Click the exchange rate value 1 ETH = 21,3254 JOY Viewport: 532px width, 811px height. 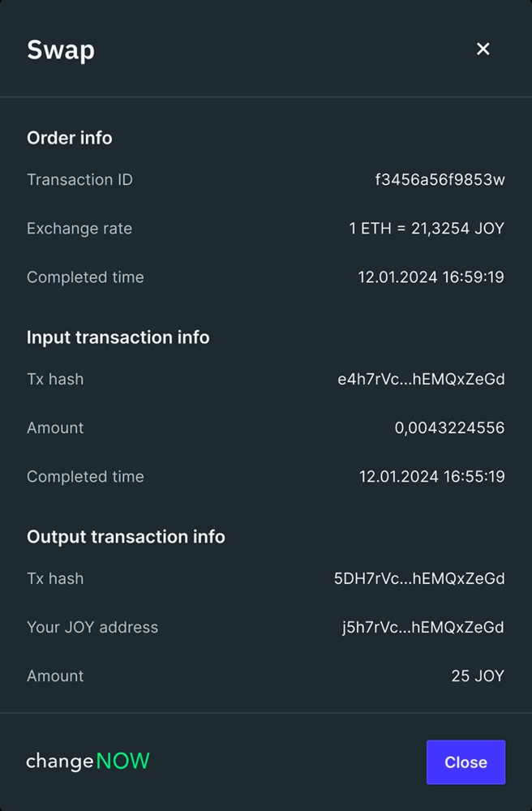(x=427, y=229)
